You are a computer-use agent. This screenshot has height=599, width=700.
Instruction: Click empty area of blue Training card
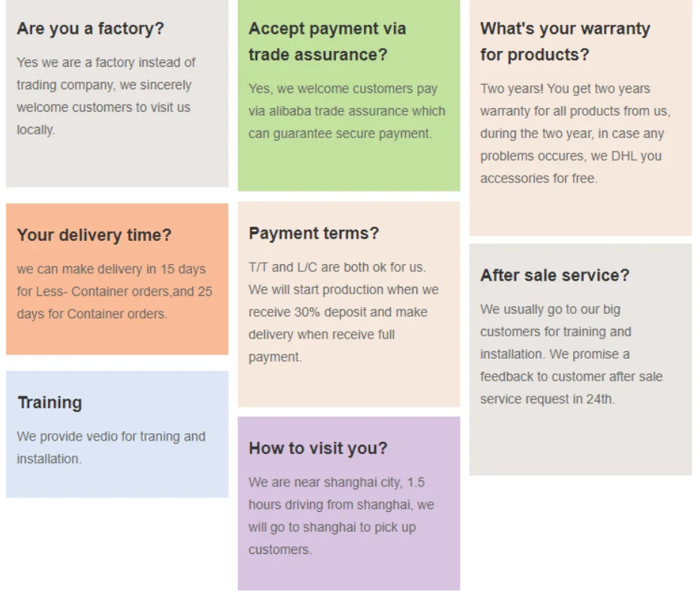(x=117, y=483)
